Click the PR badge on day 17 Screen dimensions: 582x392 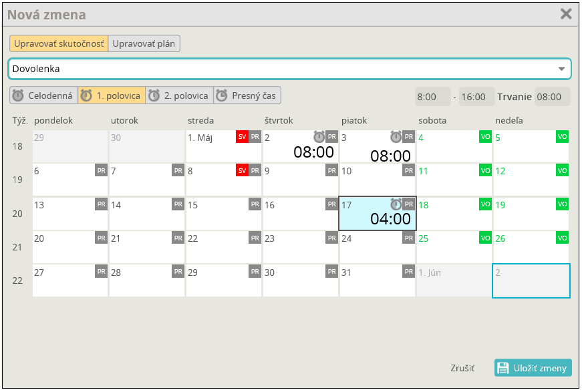(409, 204)
